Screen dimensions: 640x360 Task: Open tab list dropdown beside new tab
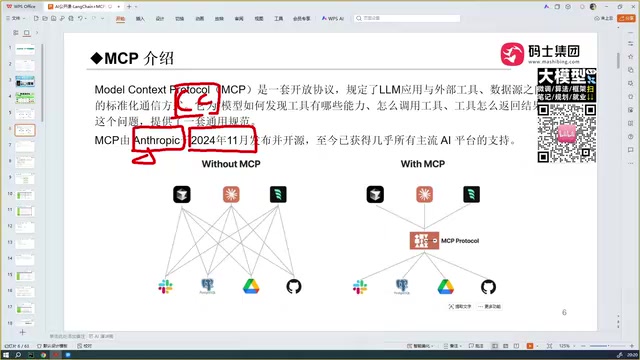point(136,7)
